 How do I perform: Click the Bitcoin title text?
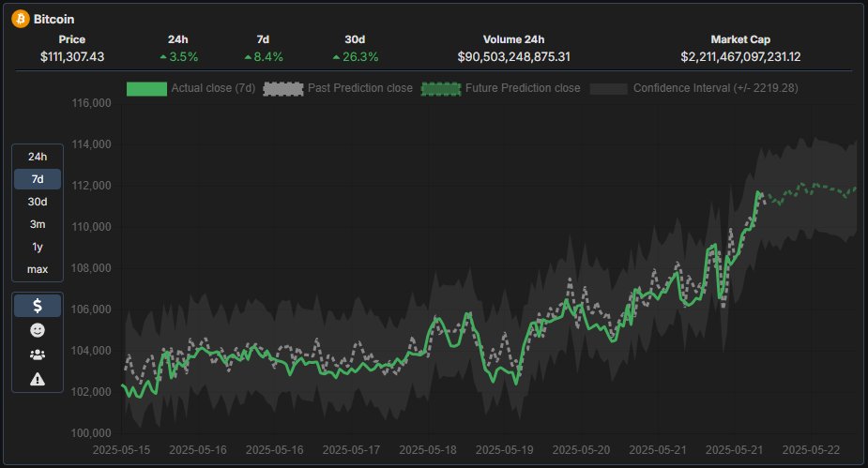coord(53,20)
